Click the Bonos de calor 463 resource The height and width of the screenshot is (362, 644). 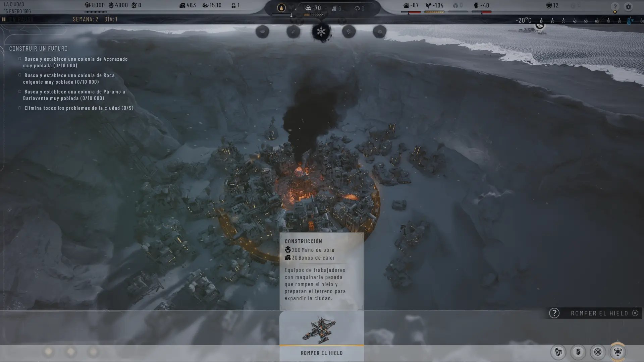[187, 5]
